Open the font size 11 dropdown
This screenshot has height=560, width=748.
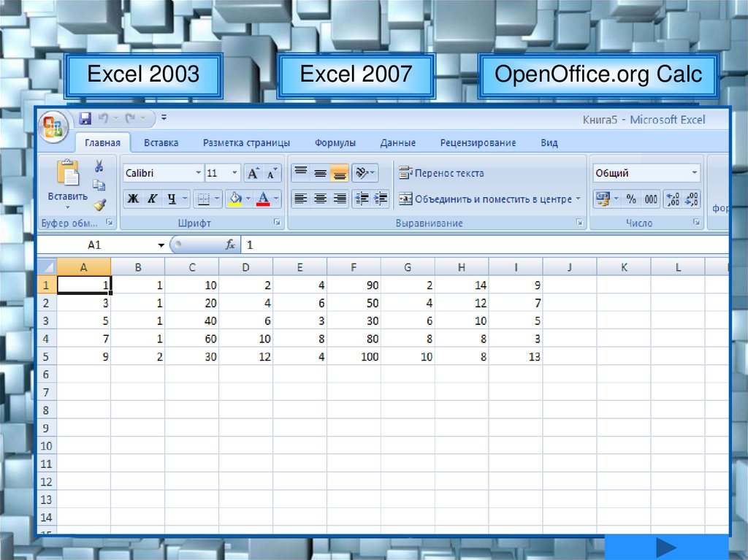234,173
